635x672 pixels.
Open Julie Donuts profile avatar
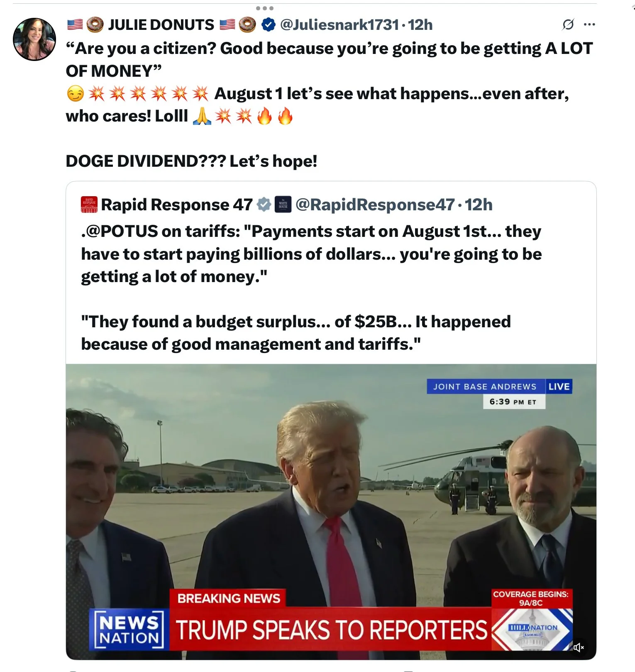point(34,39)
